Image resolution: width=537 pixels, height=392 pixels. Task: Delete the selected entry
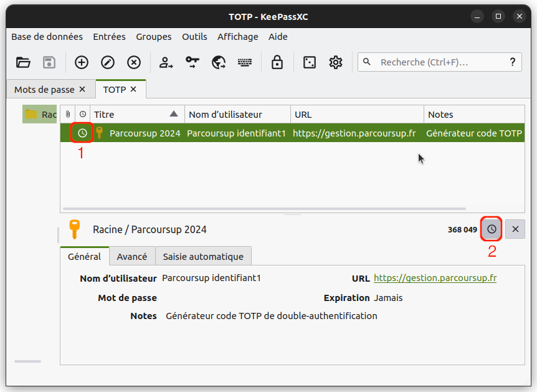(133, 62)
